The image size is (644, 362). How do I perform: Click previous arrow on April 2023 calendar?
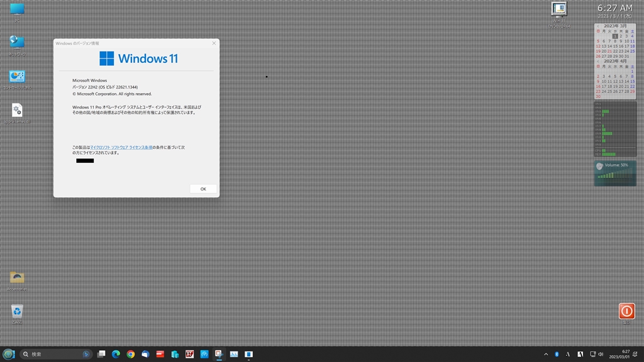(597, 61)
